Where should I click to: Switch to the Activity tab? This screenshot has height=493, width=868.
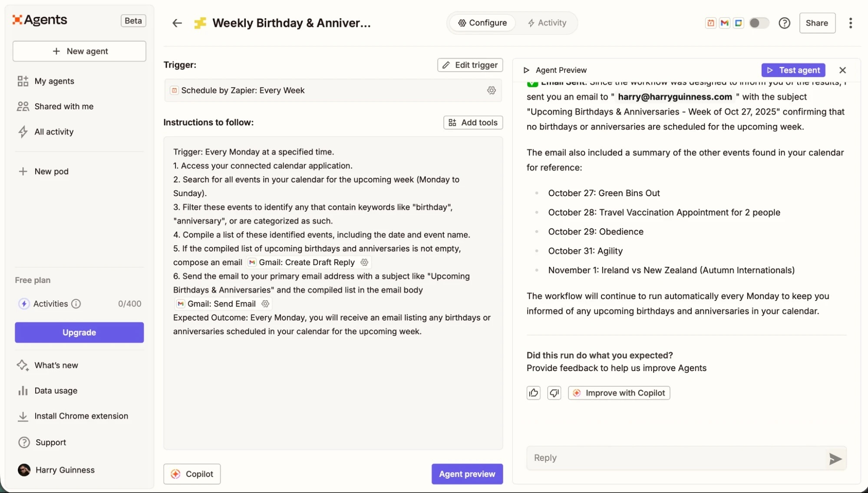[x=547, y=23]
